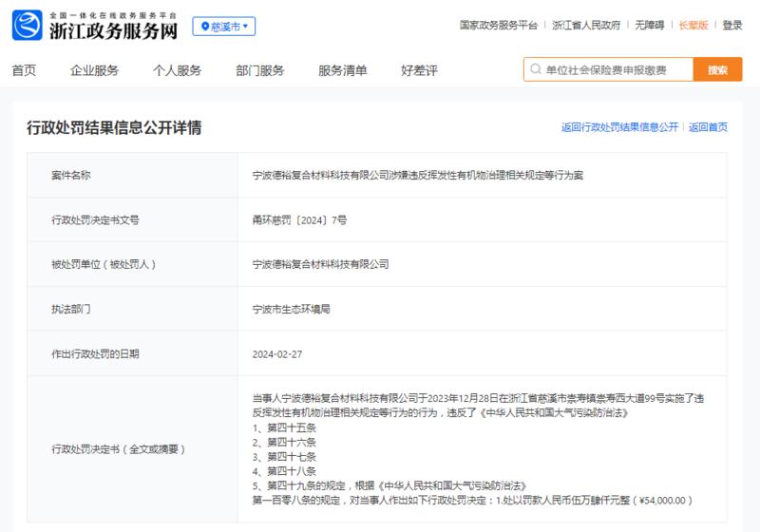Click the penalized unit value 宁波德裕复合材料科技有限公司

320,264
